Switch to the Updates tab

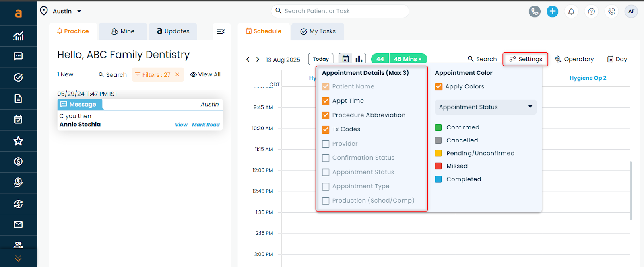(173, 31)
